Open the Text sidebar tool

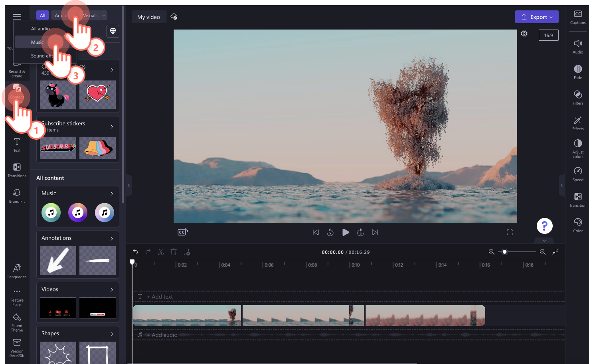tap(17, 145)
